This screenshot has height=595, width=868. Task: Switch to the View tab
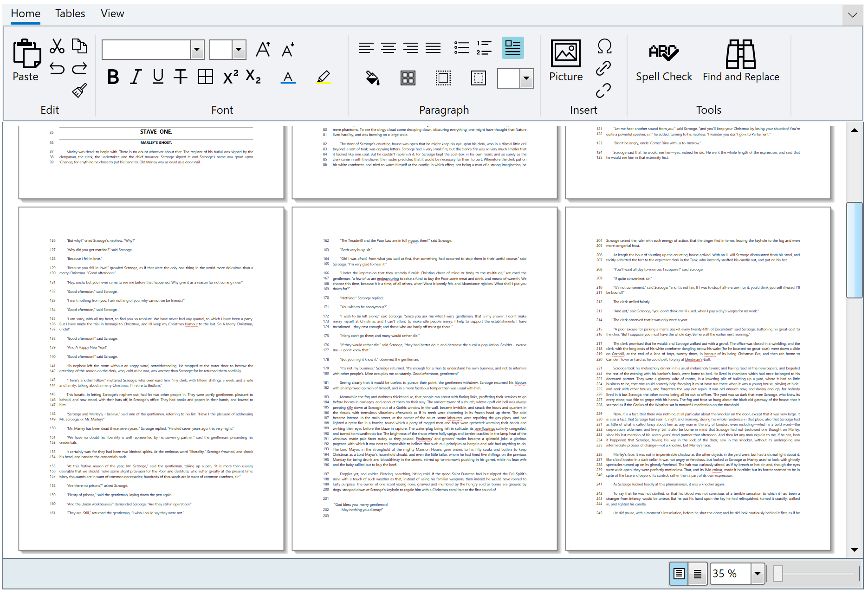coord(112,14)
